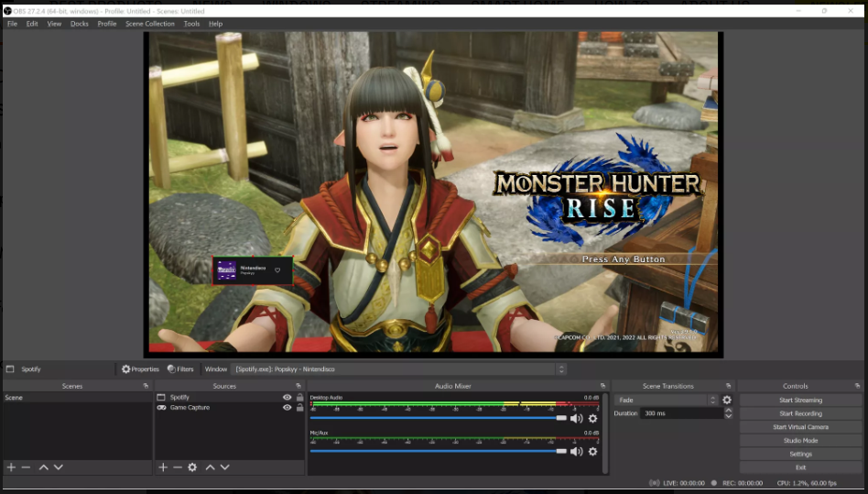868x494 pixels.
Task: Move the scene up in Scenes panel
Action: click(44, 467)
